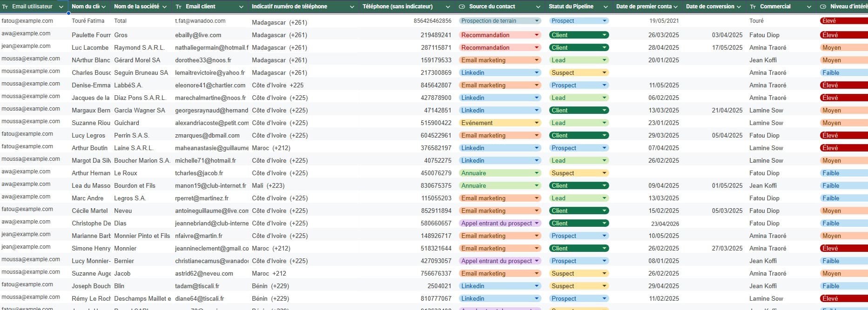Select phone number cell 856426462856
The height and width of the screenshot is (310, 868).
(x=432, y=21)
